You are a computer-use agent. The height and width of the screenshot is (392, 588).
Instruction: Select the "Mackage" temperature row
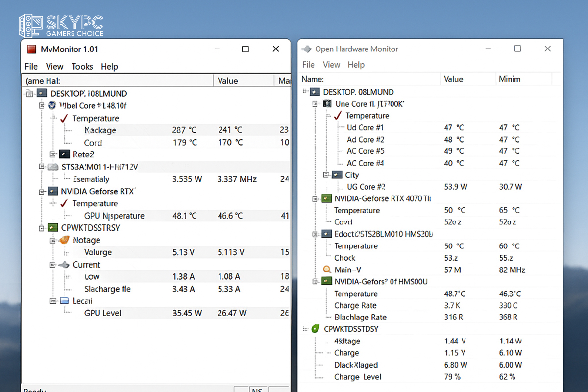(x=156, y=130)
